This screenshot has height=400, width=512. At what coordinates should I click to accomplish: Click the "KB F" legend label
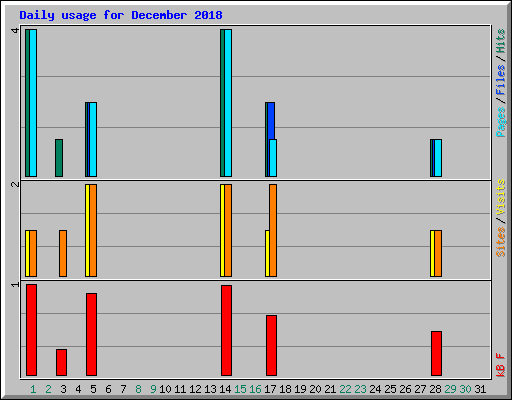(500, 365)
